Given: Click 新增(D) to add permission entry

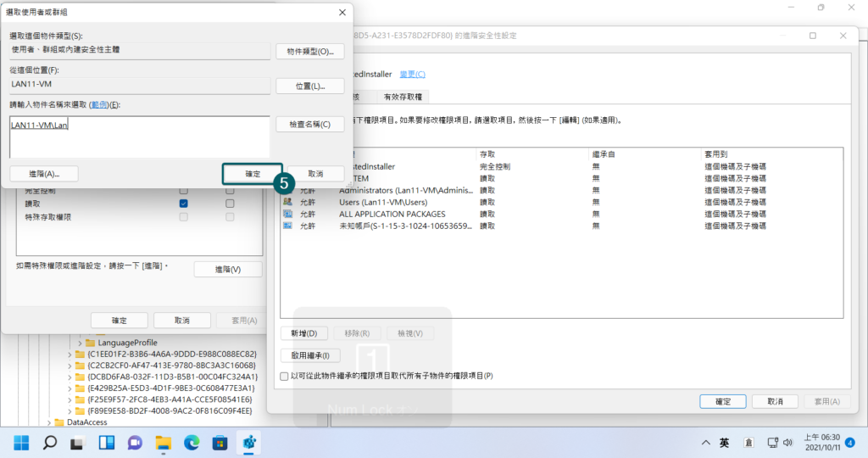Looking at the screenshot, I should point(304,333).
